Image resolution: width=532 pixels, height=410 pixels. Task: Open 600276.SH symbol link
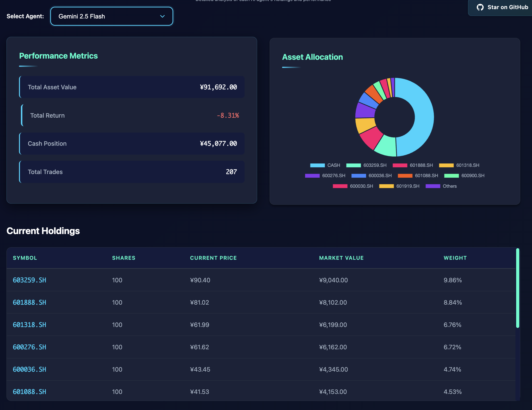tap(30, 347)
